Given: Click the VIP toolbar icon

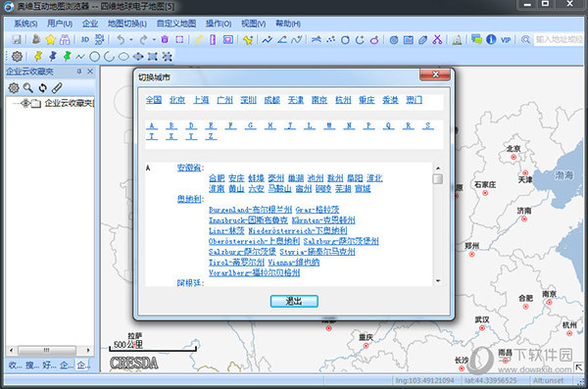Looking at the screenshot, I should click(x=506, y=40).
